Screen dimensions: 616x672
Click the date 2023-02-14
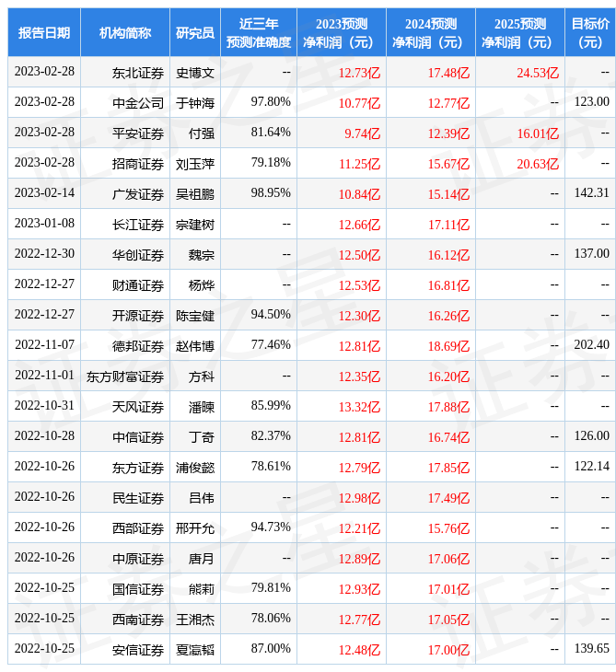[x=44, y=193]
